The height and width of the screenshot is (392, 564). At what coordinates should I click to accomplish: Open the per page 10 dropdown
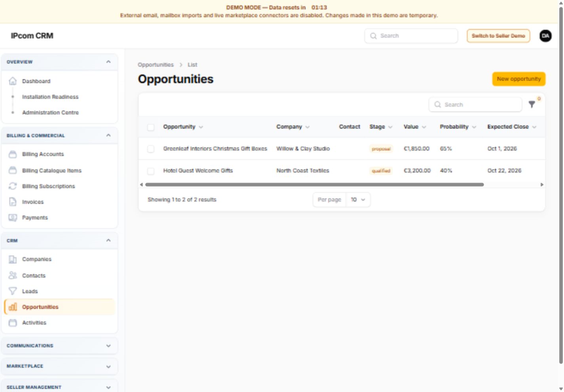[x=358, y=200]
